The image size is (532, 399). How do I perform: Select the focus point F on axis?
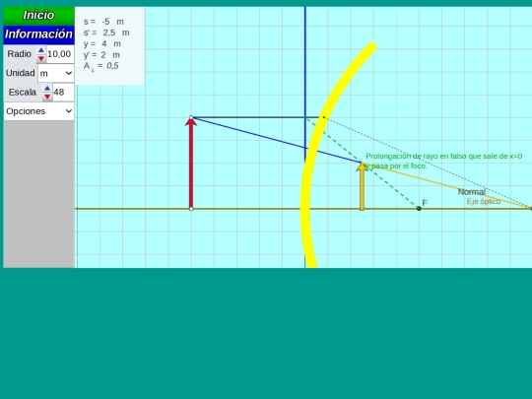tap(419, 208)
